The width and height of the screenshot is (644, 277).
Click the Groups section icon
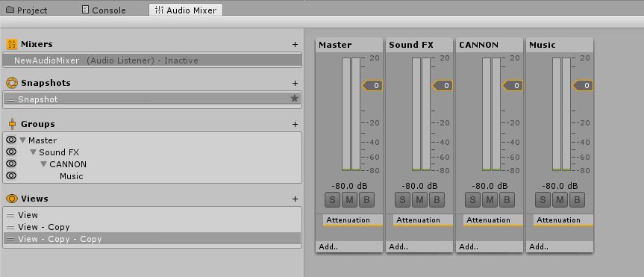(12, 124)
